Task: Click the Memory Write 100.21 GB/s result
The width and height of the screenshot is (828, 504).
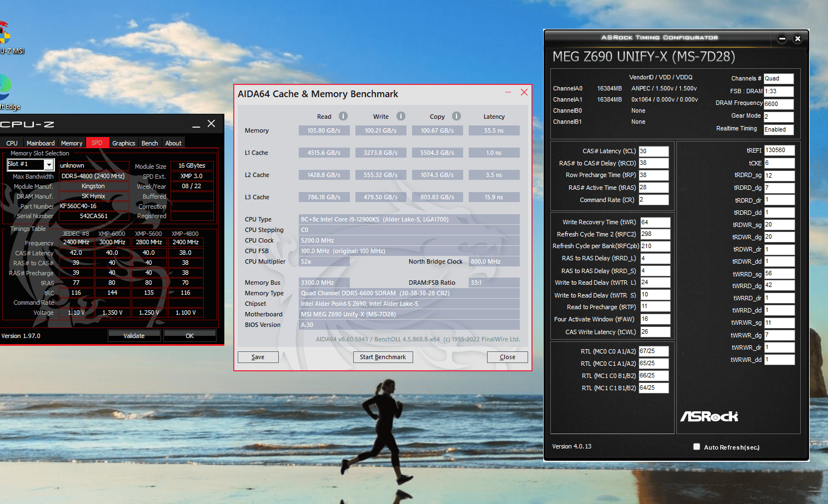Action: [381, 130]
